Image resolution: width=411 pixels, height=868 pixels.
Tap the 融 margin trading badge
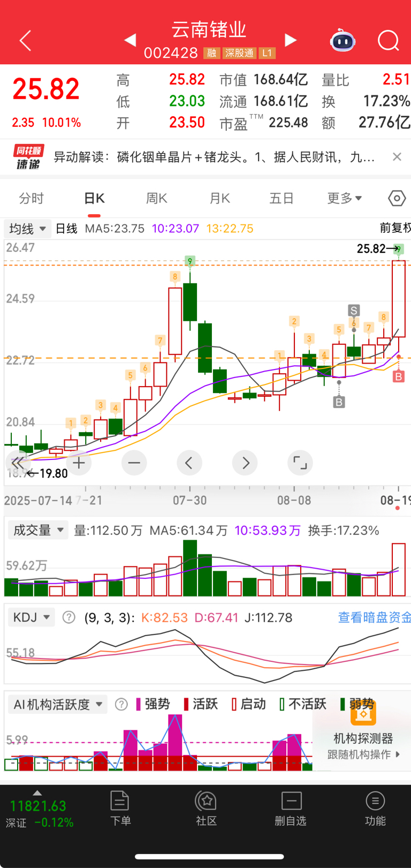212,53
